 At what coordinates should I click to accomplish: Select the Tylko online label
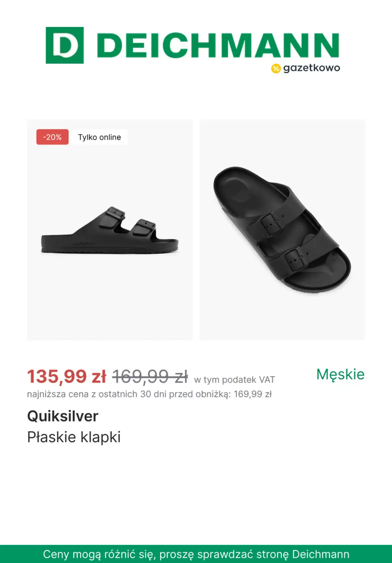100,137
